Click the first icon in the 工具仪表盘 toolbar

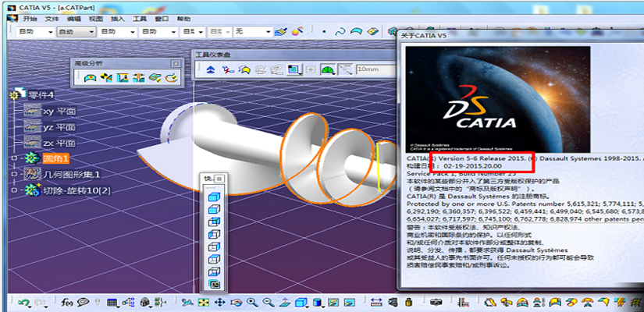(x=211, y=69)
